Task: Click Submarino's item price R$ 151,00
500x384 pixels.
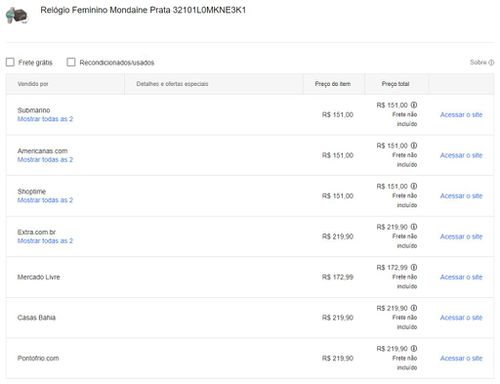Action: [337, 115]
